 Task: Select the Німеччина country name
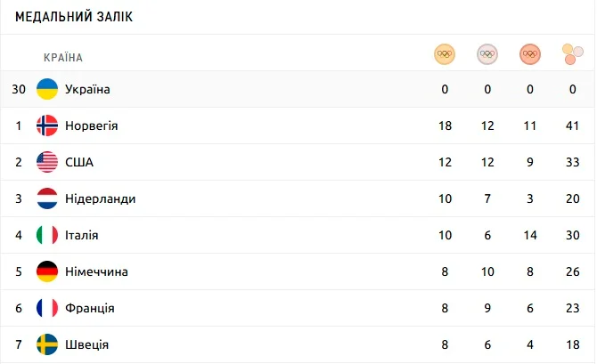pos(96,271)
